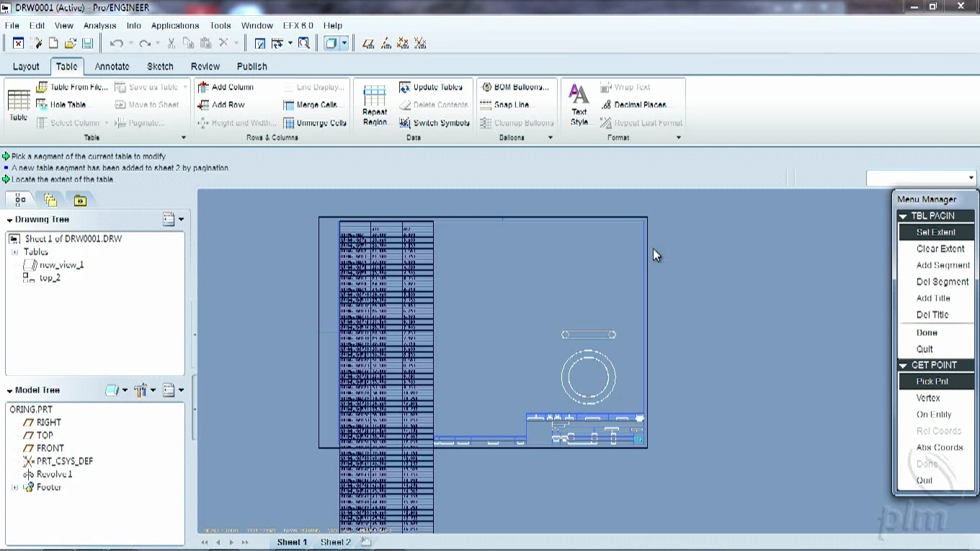This screenshot has width=980, height=551.
Task: Click Table From File icon
Action: [43, 87]
